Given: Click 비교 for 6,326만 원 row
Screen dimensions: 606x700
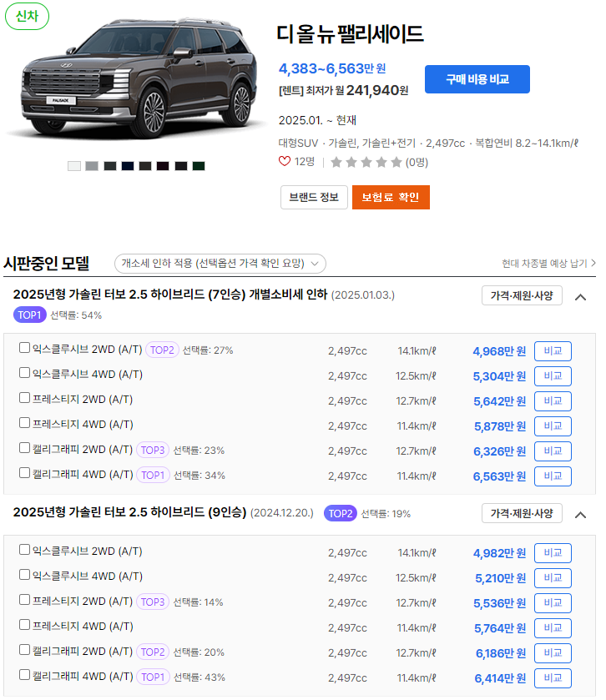Looking at the screenshot, I should (553, 451).
